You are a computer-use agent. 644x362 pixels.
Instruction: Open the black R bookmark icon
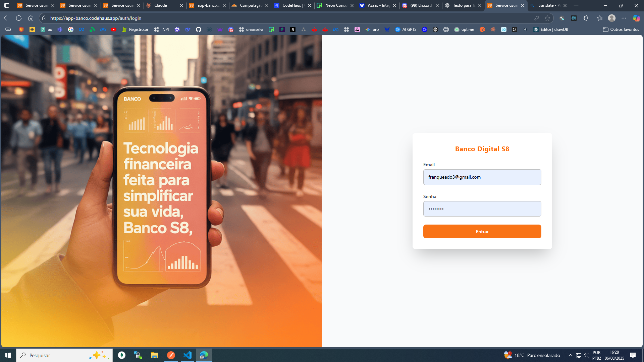[x=293, y=29]
